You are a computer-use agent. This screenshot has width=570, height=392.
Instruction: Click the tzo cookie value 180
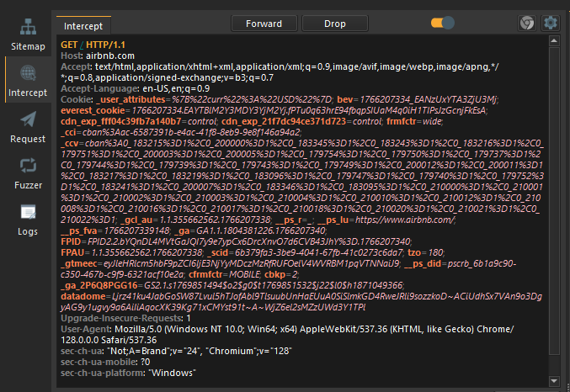tap(436, 252)
